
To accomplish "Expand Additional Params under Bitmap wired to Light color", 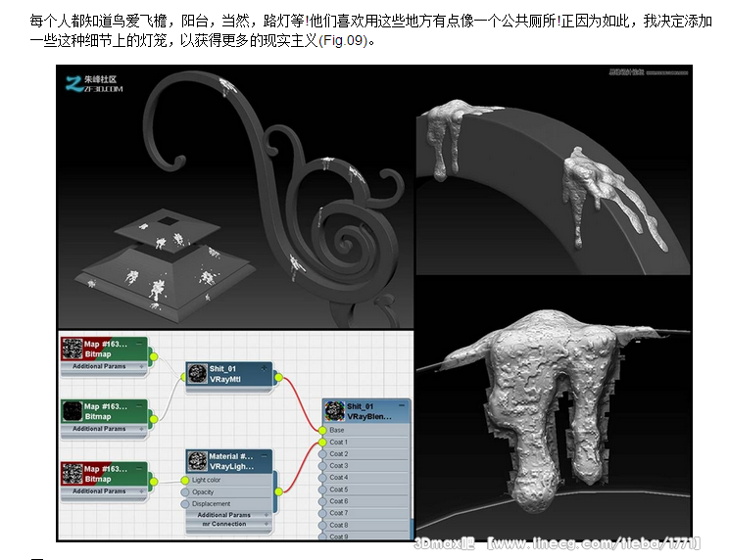I will 142,491.
